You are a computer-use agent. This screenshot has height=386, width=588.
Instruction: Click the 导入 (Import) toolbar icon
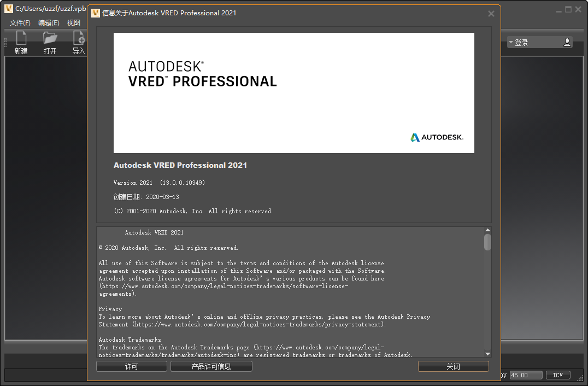tap(78, 39)
